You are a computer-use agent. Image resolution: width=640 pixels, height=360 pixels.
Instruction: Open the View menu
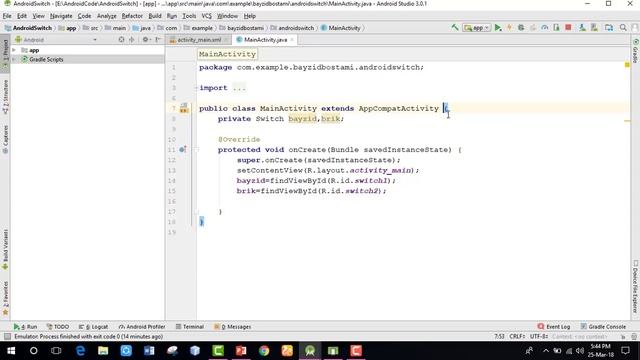pos(38,16)
